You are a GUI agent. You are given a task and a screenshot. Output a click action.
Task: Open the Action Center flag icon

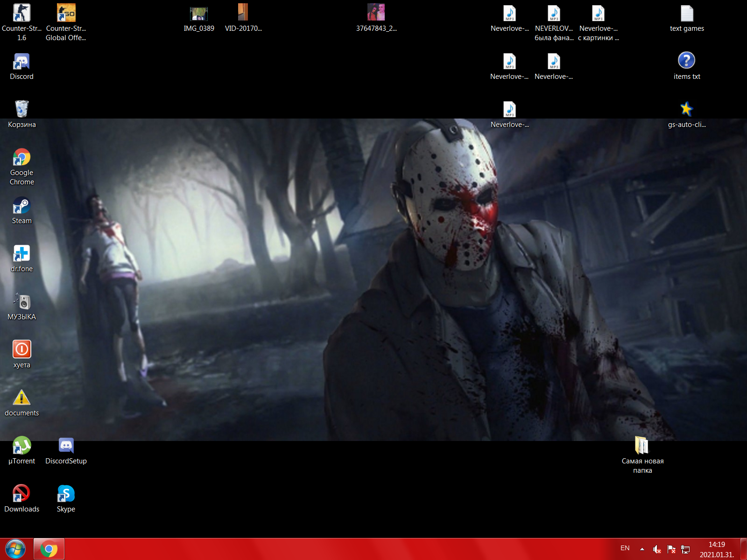coord(671,549)
